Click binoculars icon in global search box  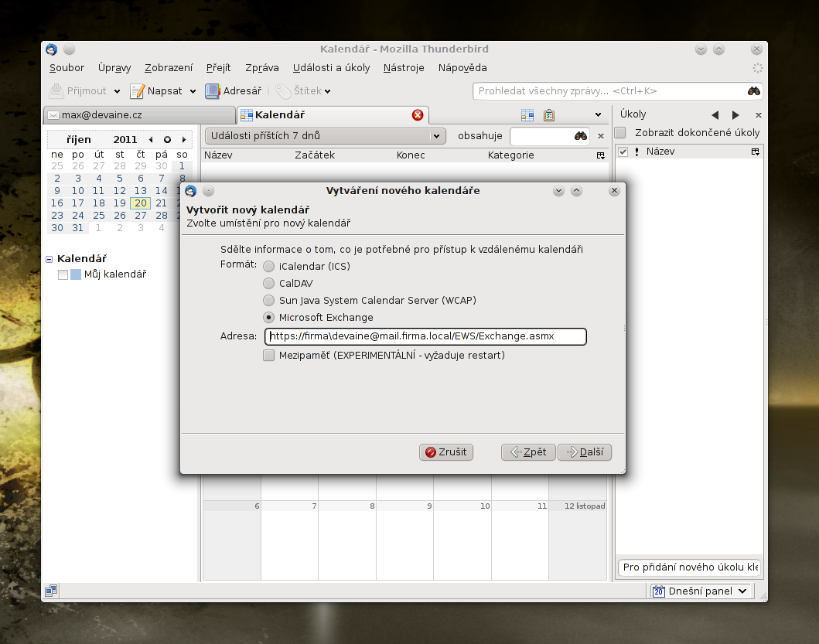point(753,91)
